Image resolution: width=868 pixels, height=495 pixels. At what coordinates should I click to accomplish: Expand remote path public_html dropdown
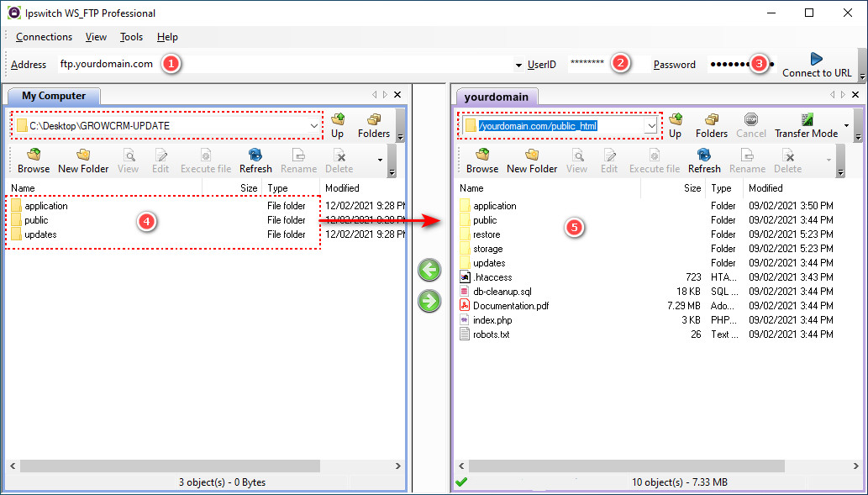point(651,126)
